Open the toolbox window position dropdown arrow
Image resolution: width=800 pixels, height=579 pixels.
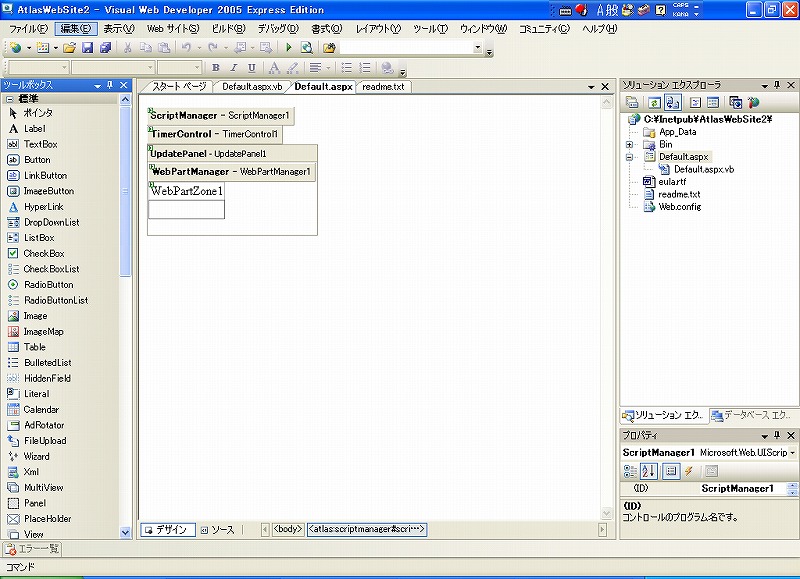coord(97,86)
